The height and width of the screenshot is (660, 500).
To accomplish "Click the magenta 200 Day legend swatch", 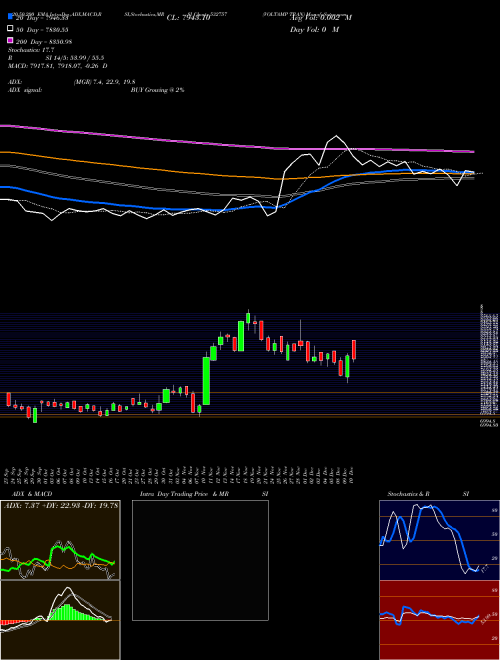I will pos(10,40).
